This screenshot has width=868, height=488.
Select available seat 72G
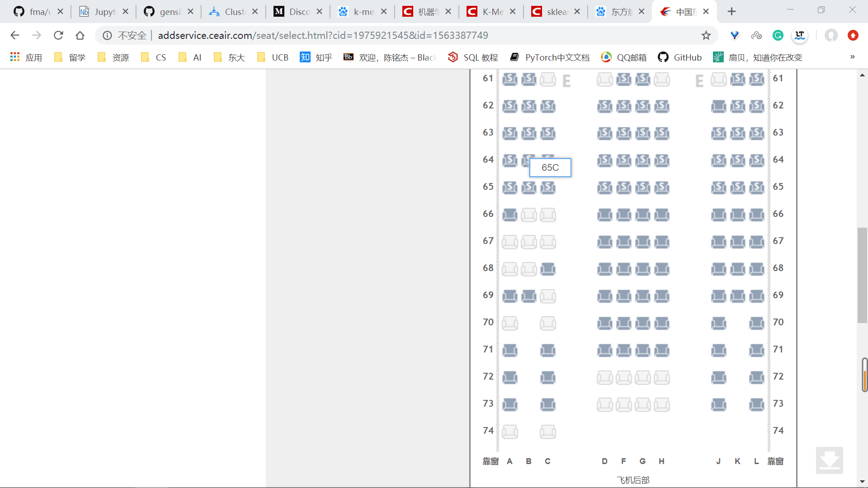pos(642,378)
